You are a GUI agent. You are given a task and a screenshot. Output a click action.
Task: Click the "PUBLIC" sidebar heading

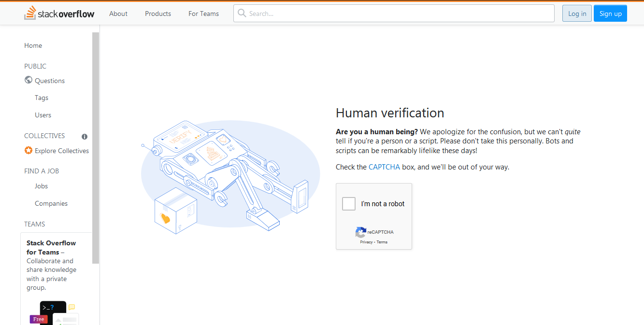coord(35,66)
